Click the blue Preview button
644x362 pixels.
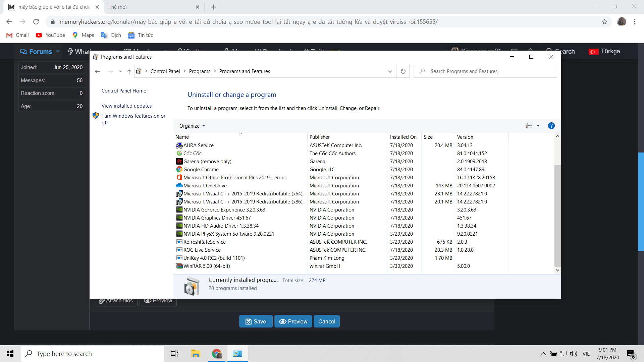[293, 321]
